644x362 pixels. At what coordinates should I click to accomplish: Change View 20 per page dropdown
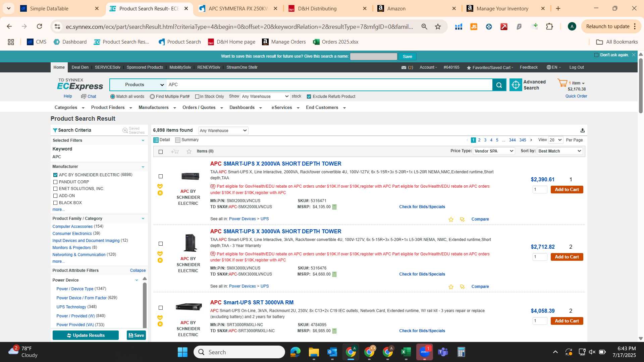tap(556, 140)
